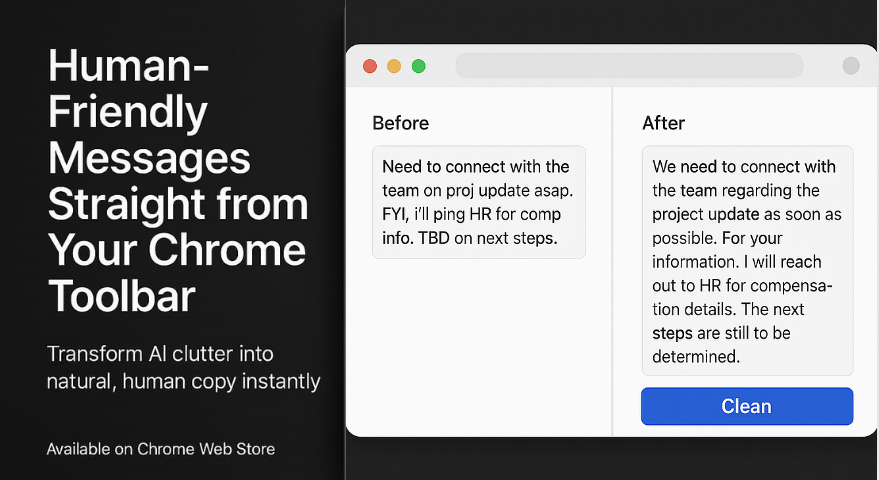Click inside the Before text box
Image resolution: width=879 pixels, height=480 pixels.
(479, 202)
